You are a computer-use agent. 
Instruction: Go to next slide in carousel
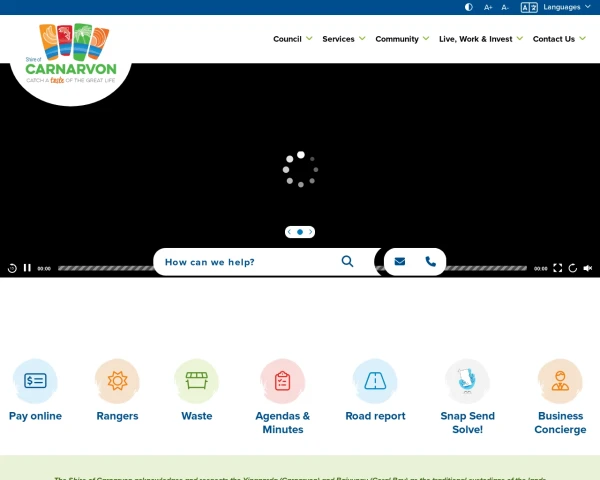pyautogui.click(x=310, y=232)
